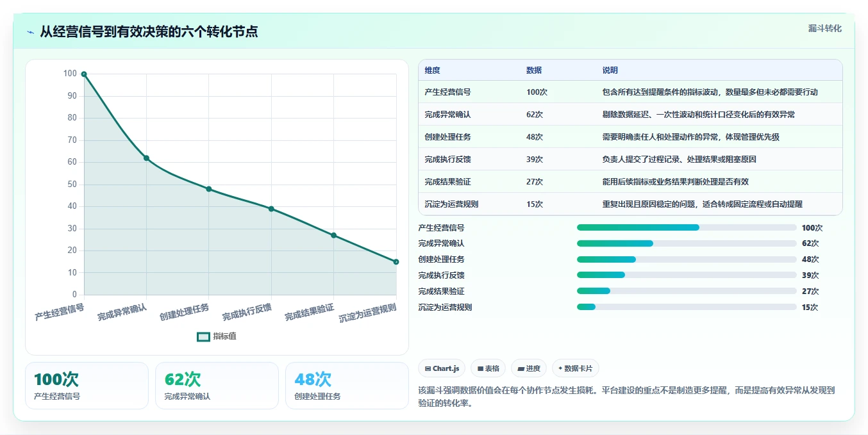Select the 完成执行反馈 table cell
This screenshot has width=868, height=435.
(447, 160)
